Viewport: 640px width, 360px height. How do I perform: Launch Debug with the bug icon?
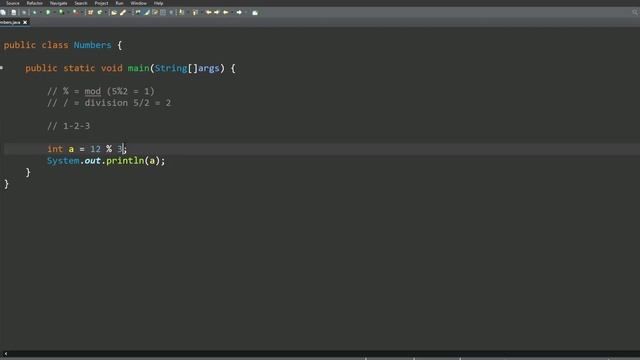click(34, 12)
